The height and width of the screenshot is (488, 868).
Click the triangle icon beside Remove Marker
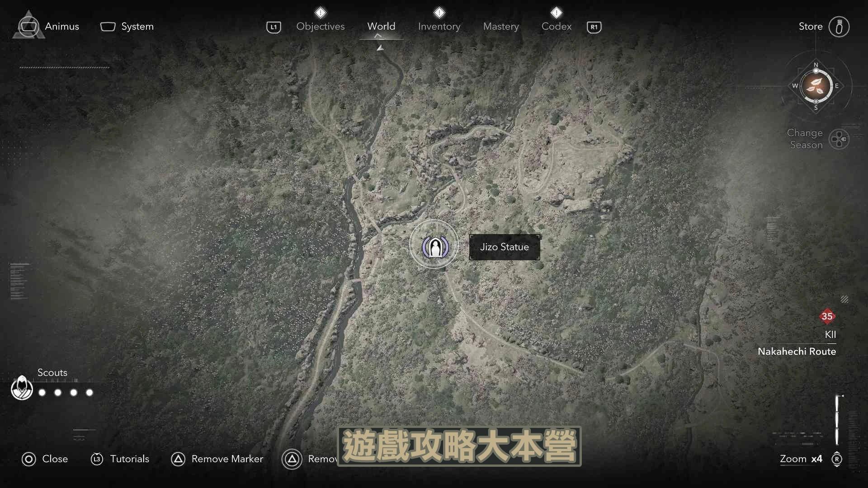tap(178, 460)
